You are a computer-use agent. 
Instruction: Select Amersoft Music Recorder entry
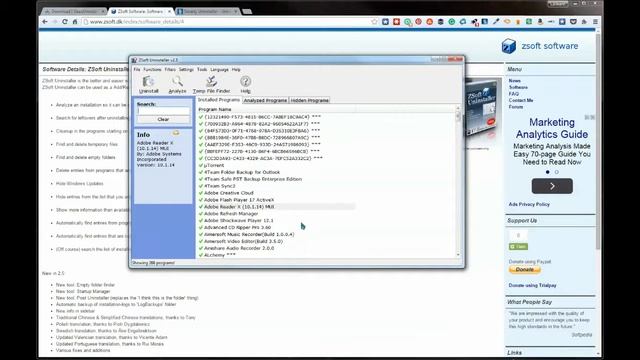click(x=249, y=234)
